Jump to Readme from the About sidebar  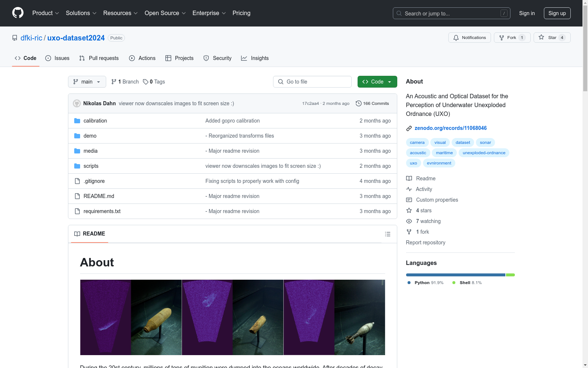[x=421, y=178]
